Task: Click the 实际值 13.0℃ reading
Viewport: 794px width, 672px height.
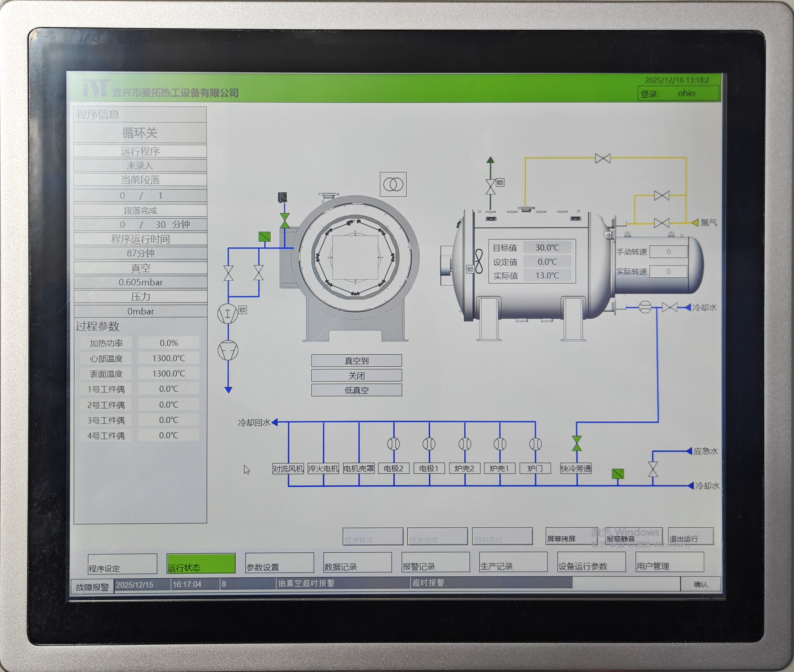Action: tap(547, 275)
